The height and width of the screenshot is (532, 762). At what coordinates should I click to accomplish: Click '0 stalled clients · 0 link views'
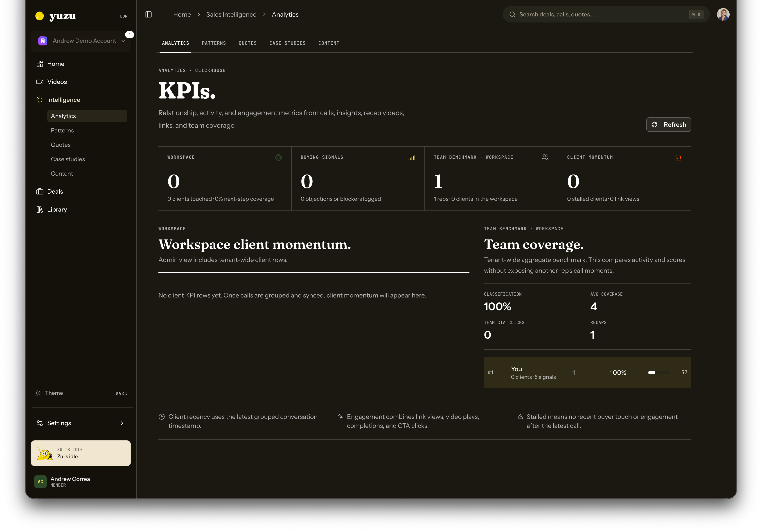coord(603,199)
